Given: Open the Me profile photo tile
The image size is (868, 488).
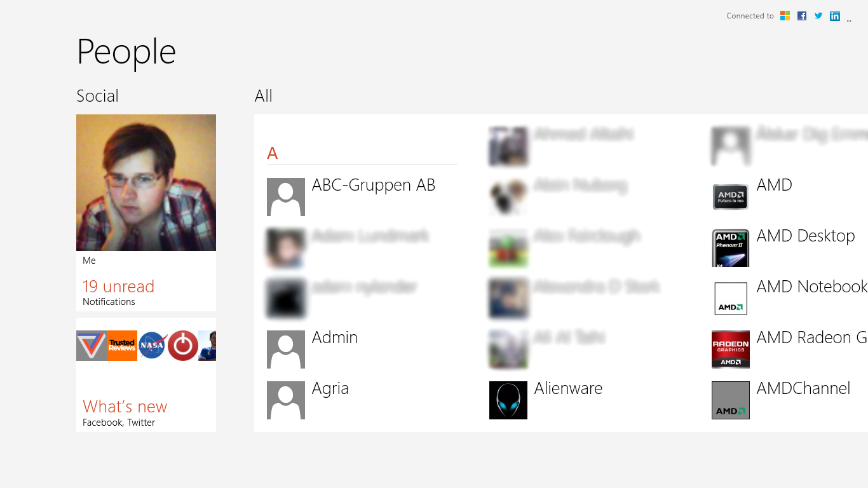Looking at the screenshot, I should [x=146, y=183].
